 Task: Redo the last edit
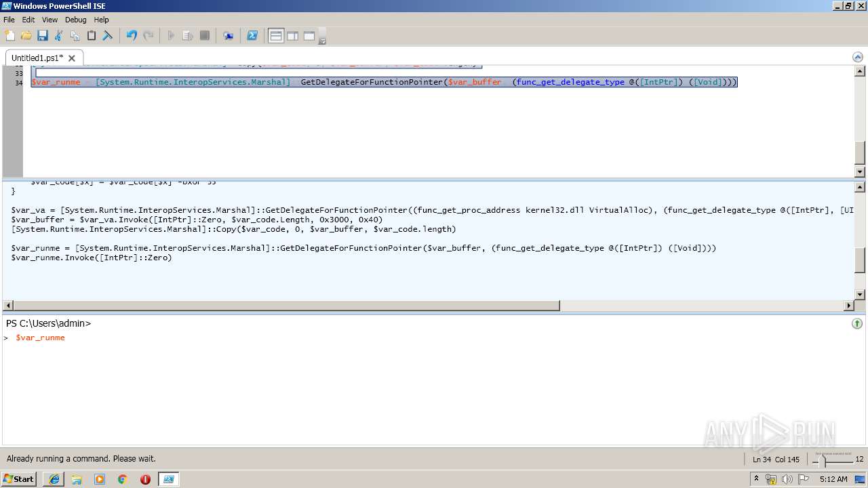tap(148, 35)
